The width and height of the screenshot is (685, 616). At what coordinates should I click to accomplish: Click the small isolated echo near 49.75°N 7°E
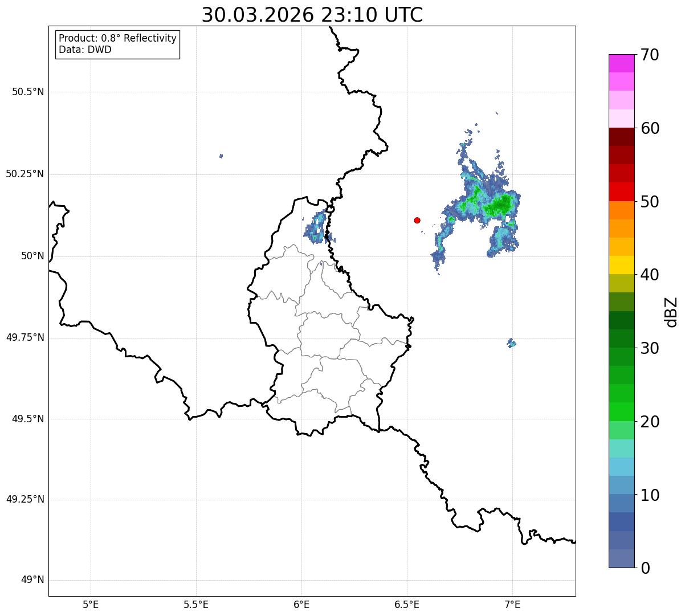(x=512, y=343)
